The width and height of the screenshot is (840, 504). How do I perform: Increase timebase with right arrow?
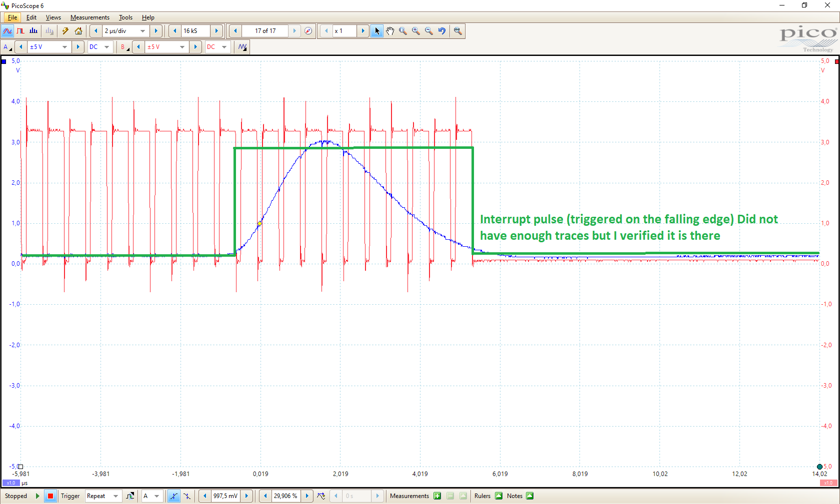pyautogui.click(x=156, y=31)
